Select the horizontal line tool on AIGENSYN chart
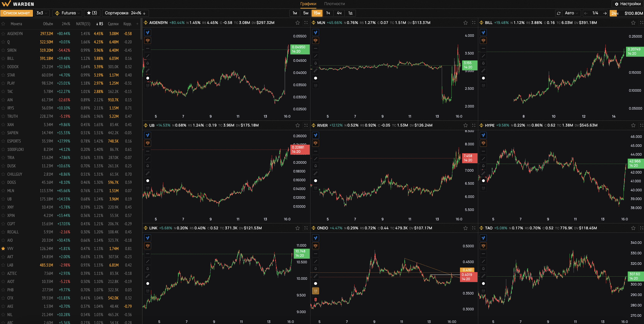This screenshot has width=644, height=324. [x=148, y=48]
